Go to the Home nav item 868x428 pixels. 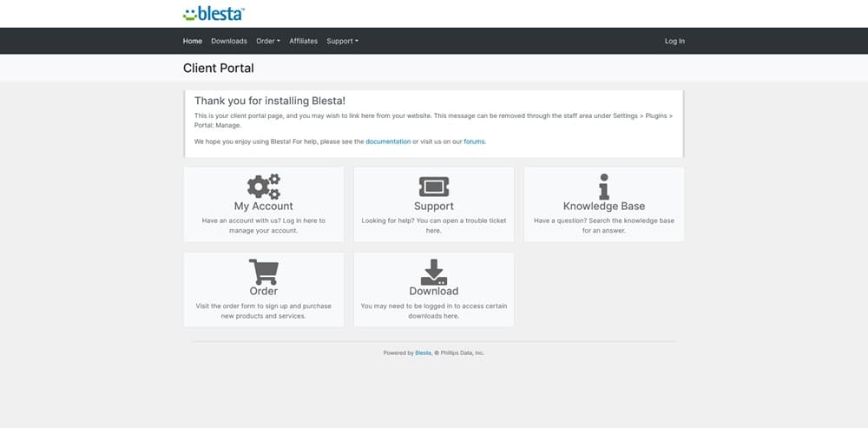tap(193, 41)
